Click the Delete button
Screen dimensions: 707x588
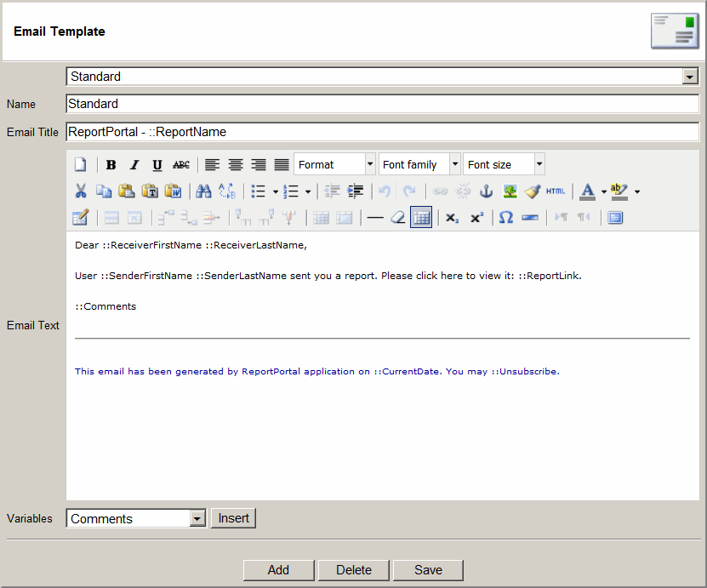tap(354, 570)
